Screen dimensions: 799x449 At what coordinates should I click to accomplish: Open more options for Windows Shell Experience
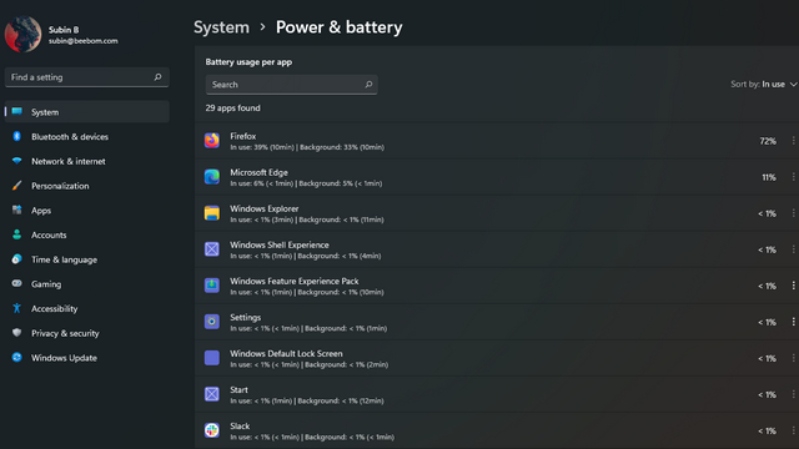click(x=793, y=249)
